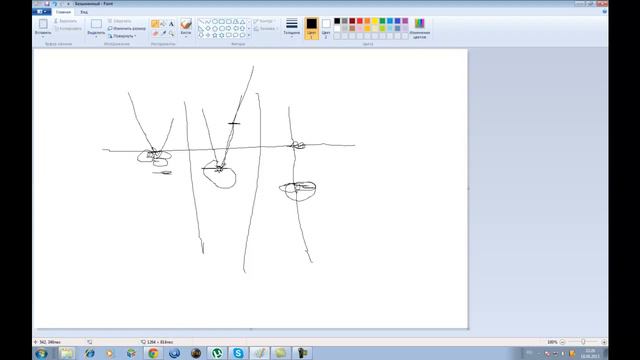
Task: Select the Color picker eyedropper tool
Action: tap(163, 33)
